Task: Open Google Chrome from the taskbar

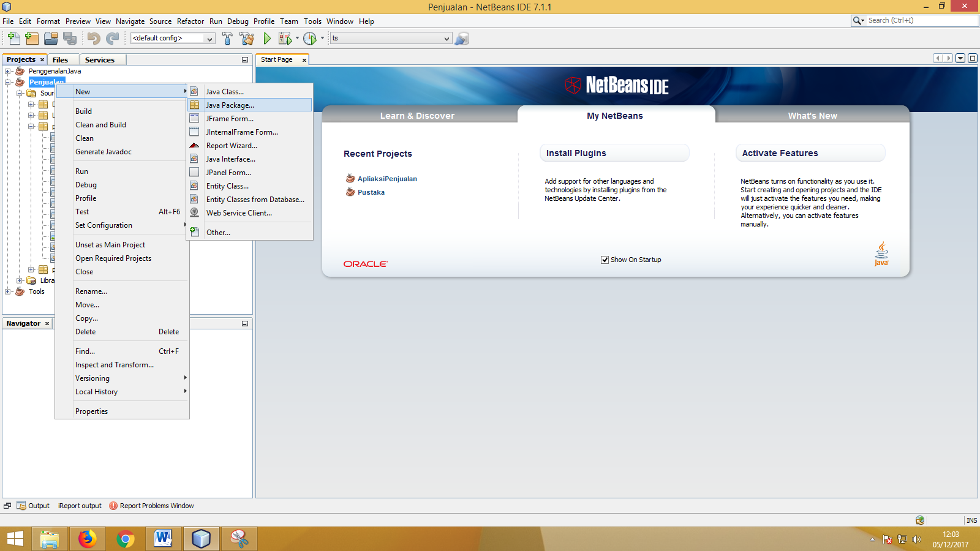Action: tap(126, 539)
